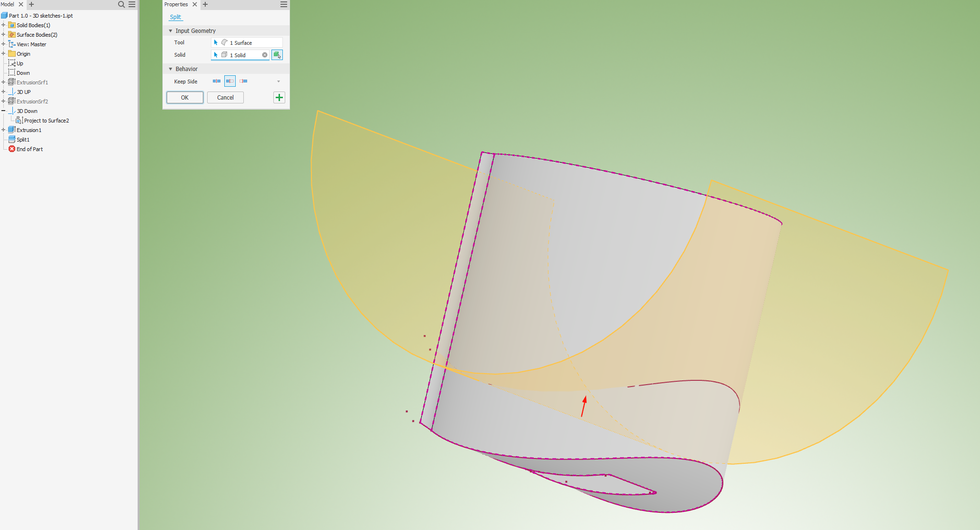Select the Model tab
Viewport: 980px width, 530px height.
(x=9, y=5)
